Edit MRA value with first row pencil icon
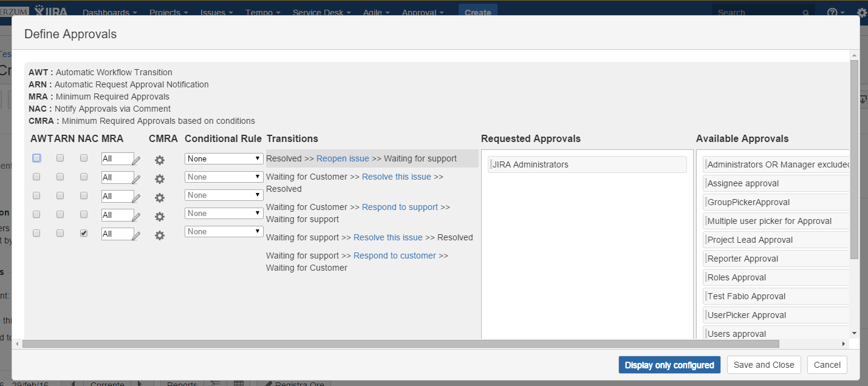868x386 pixels. tap(136, 161)
